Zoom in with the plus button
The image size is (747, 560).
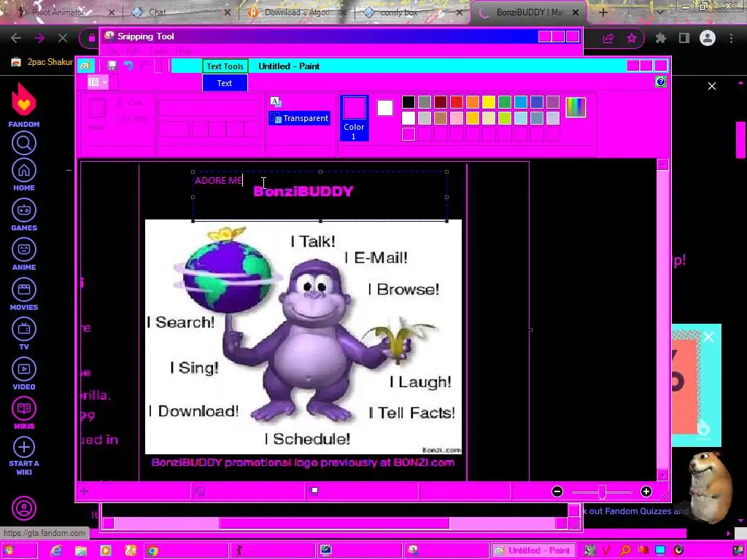point(646,491)
